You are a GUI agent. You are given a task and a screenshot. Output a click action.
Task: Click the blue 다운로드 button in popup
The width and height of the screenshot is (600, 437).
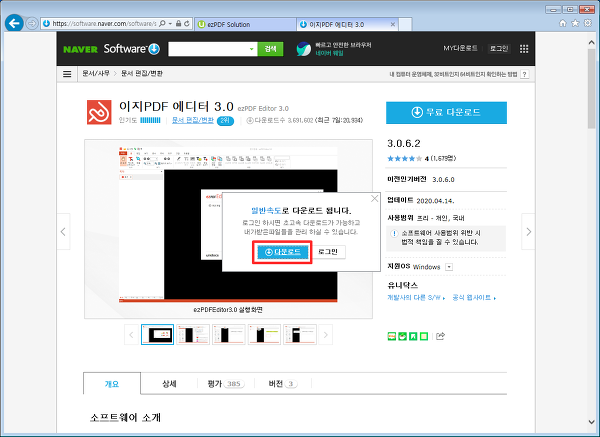point(282,252)
